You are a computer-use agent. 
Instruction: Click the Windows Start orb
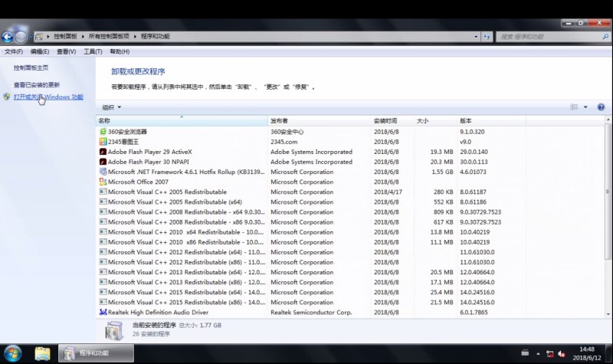[x=12, y=354]
